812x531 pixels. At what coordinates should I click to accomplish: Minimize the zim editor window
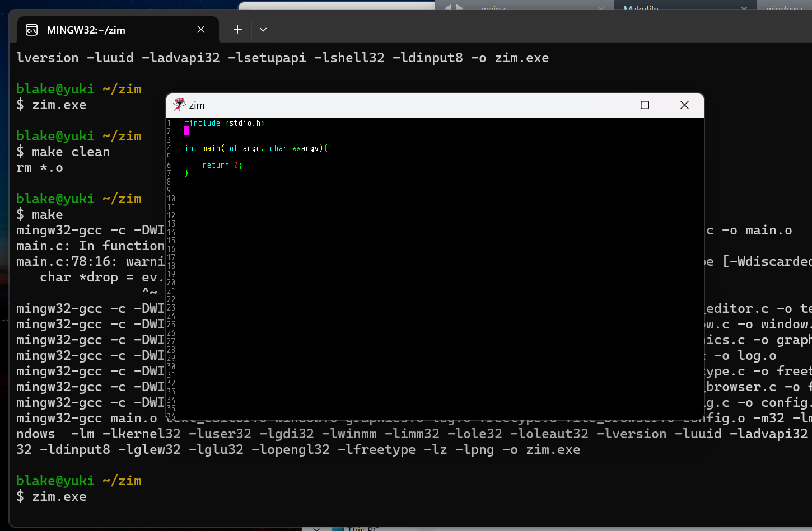tap(606, 105)
